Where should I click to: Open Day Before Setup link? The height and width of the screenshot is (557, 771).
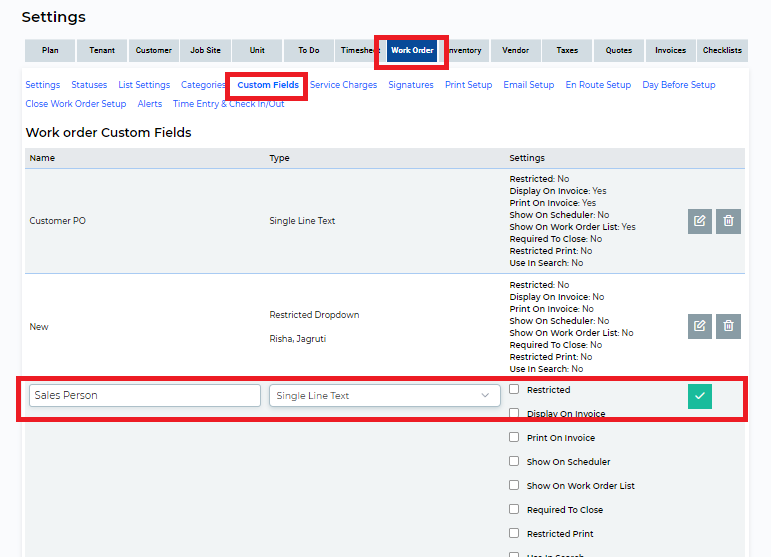(679, 85)
